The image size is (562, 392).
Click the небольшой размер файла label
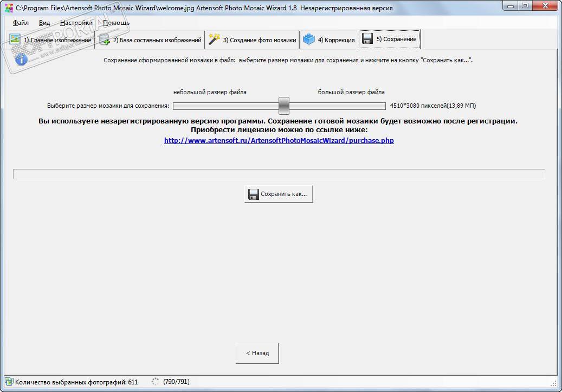[210, 92]
